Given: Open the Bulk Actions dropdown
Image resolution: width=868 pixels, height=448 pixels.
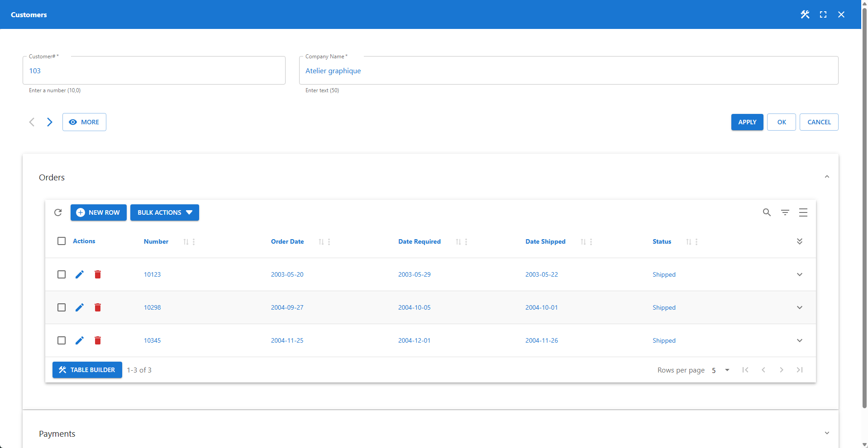Looking at the screenshot, I should pos(164,212).
